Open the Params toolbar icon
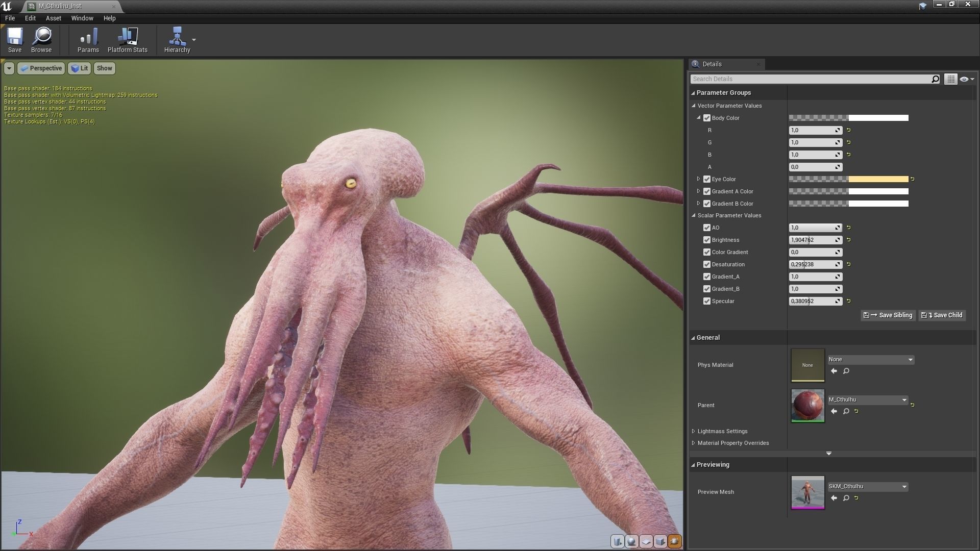The height and width of the screenshot is (551, 980). (x=88, y=37)
